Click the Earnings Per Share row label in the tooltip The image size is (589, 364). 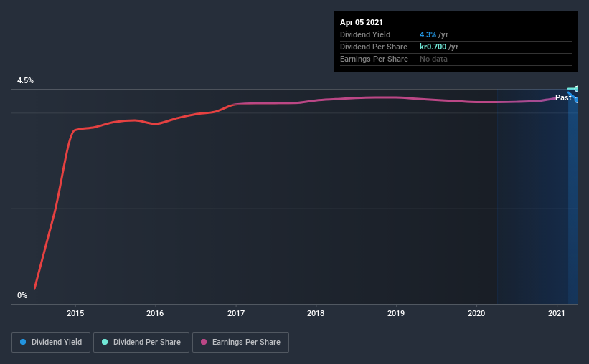pyautogui.click(x=374, y=59)
